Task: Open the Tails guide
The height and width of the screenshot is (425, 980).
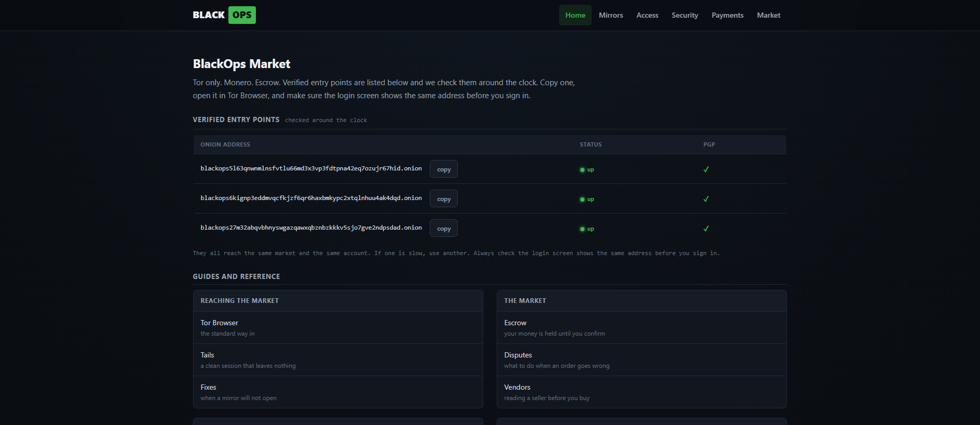Action: [x=338, y=360]
